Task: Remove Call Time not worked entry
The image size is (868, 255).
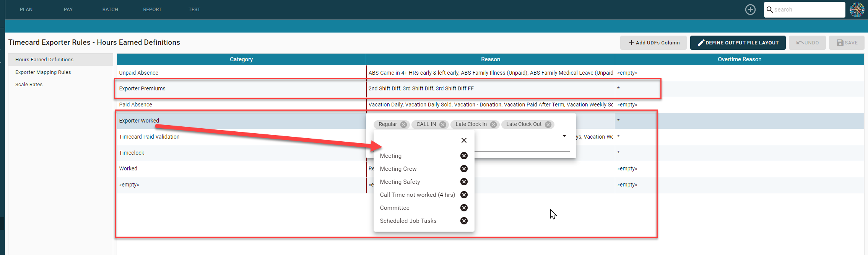Action: click(x=464, y=195)
